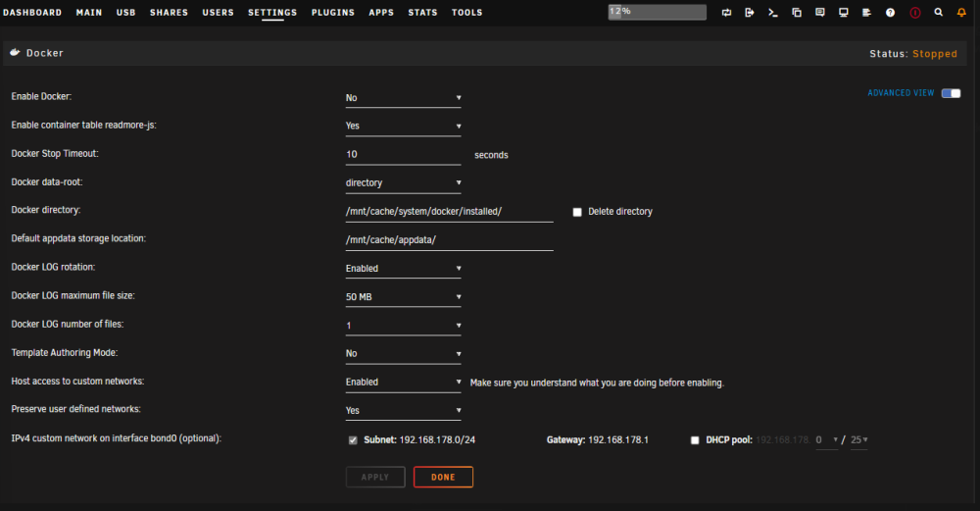Image resolution: width=980 pixels, height=511 pixels.
Task: Check the Delete directory checkbox
Action: pyautogui.click(x=577, y=212)
